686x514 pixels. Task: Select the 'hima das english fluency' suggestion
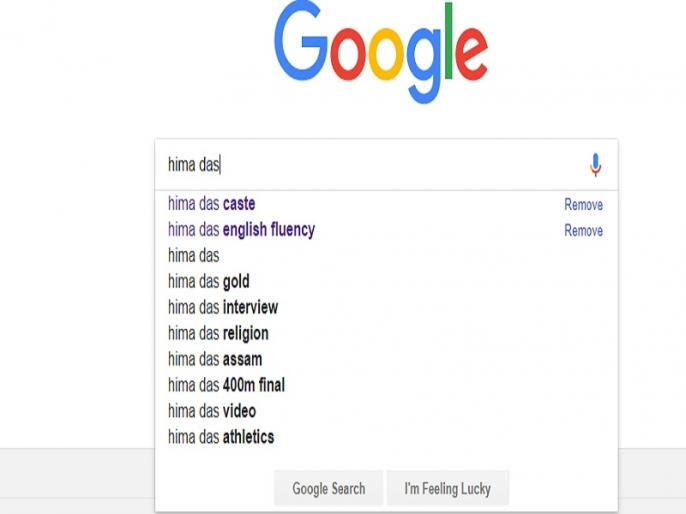(x=386, y=230)
